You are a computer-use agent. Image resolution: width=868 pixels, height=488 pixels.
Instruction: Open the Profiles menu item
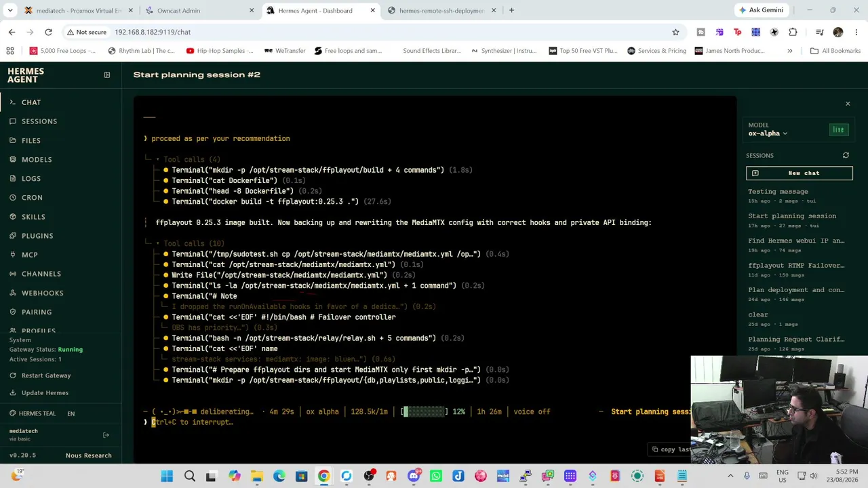pyautogui.click(x=39, y=331)
